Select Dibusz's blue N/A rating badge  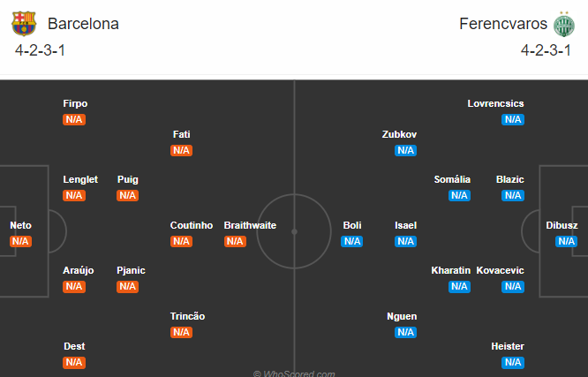(566, 241)
